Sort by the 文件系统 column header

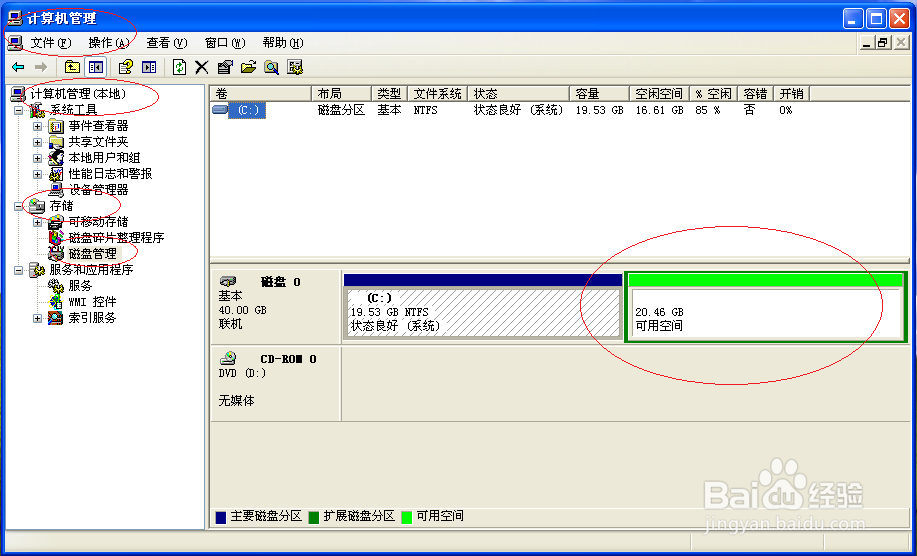click(x=437, y=94)
